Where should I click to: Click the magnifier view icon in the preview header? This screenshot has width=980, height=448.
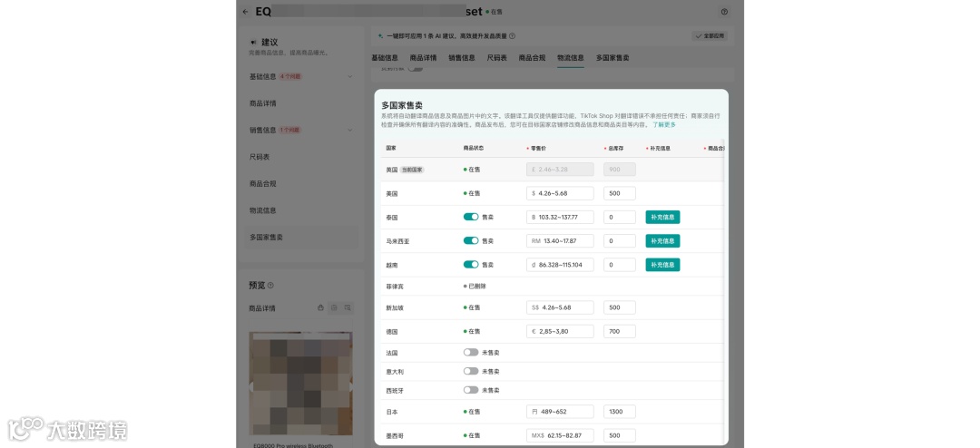coord(348,308)
